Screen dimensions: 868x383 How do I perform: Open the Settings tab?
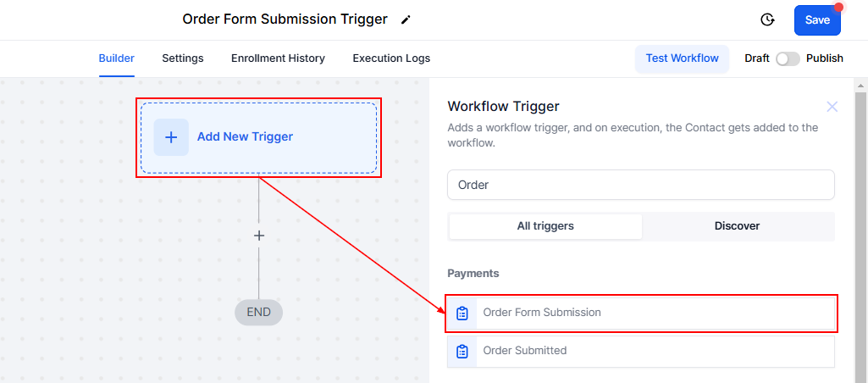click(183, 58)
